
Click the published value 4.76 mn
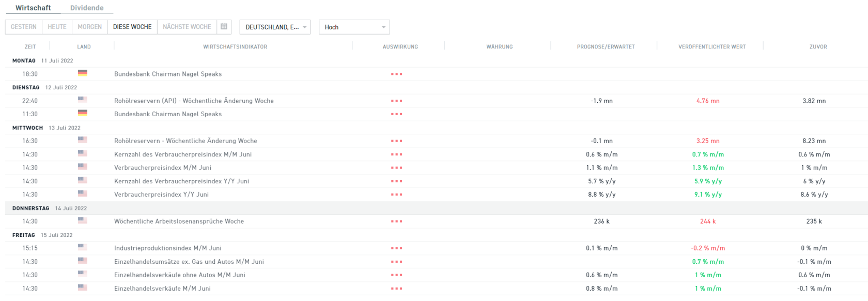708,101
